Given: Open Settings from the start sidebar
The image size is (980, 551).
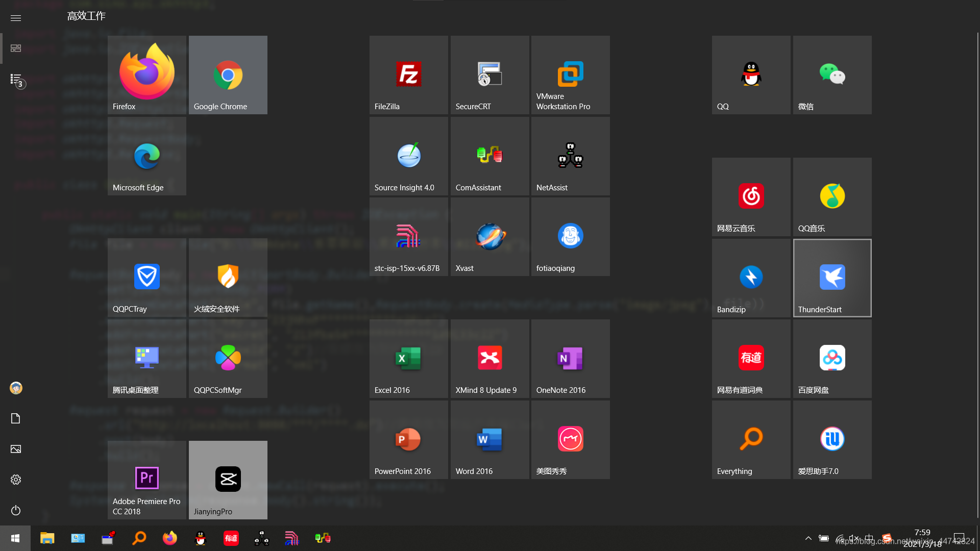Looking at the screenshot, I should (x=16, y=480).
